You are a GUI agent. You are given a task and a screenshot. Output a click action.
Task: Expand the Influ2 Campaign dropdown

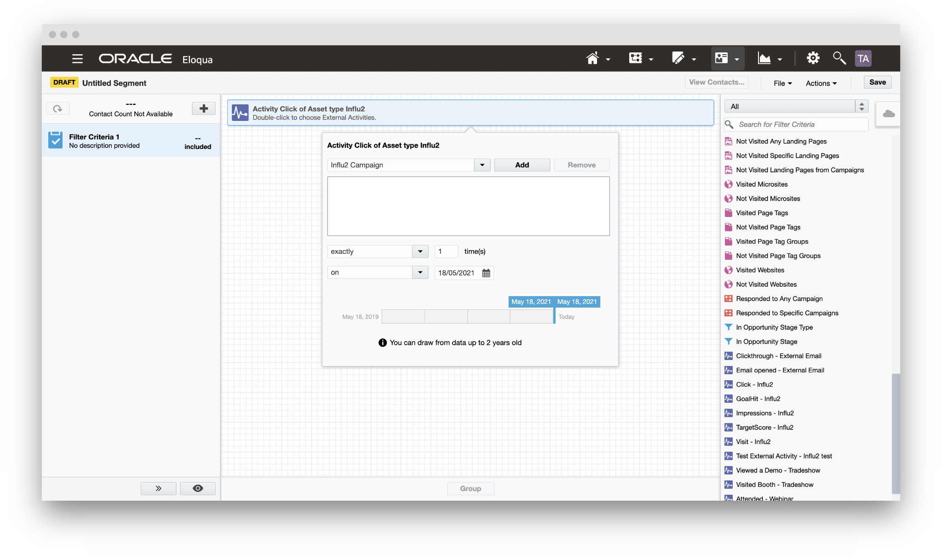click(482, 165)
